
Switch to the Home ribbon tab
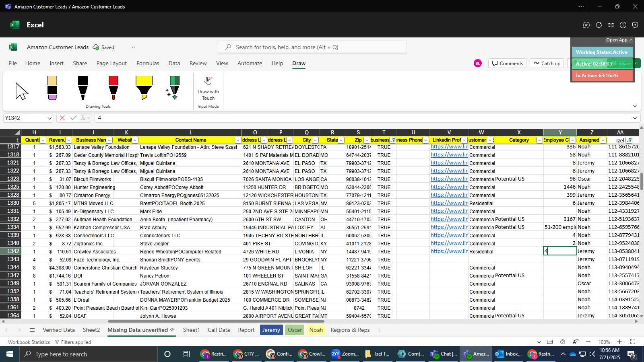click(33, 63)
